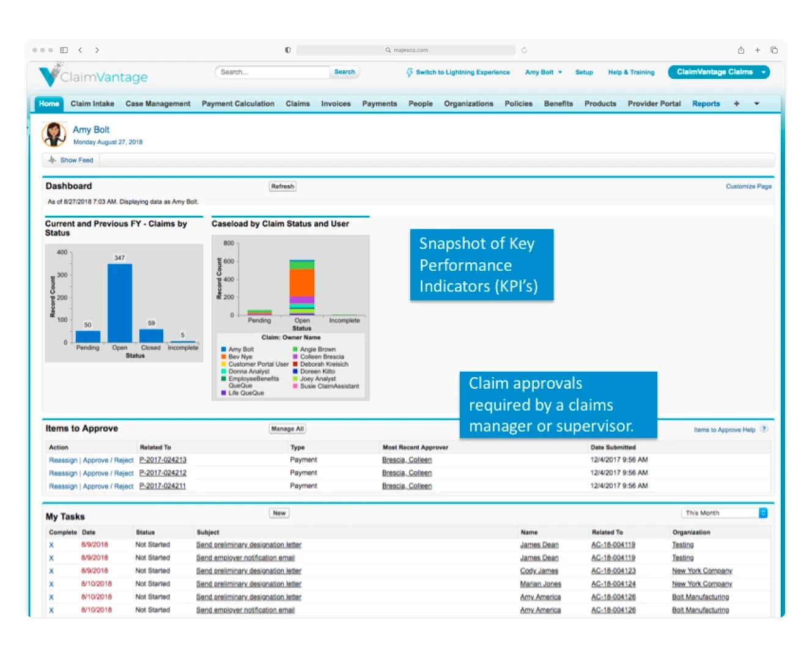Switch to Lightning Experience

(x=463, y=72)
